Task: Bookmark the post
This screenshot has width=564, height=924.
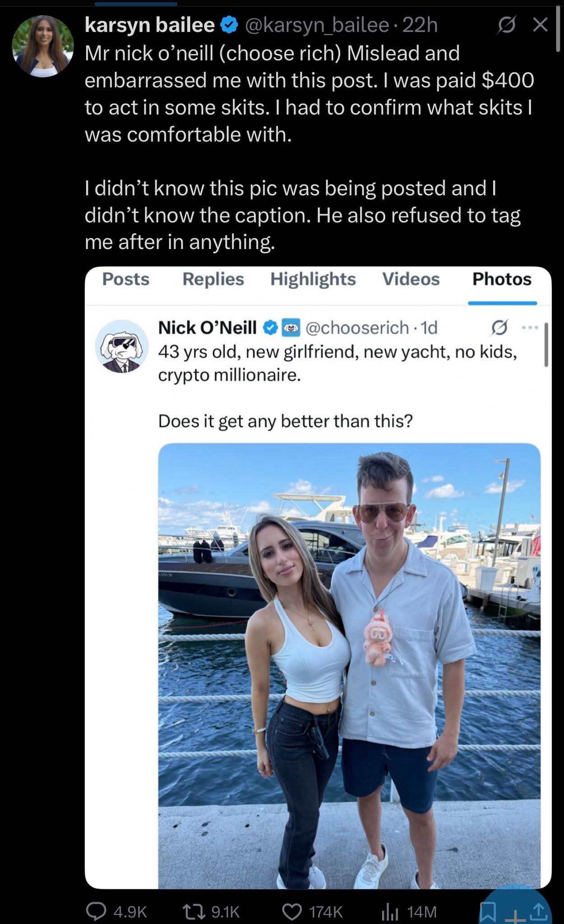Action: tap(488, 913)
